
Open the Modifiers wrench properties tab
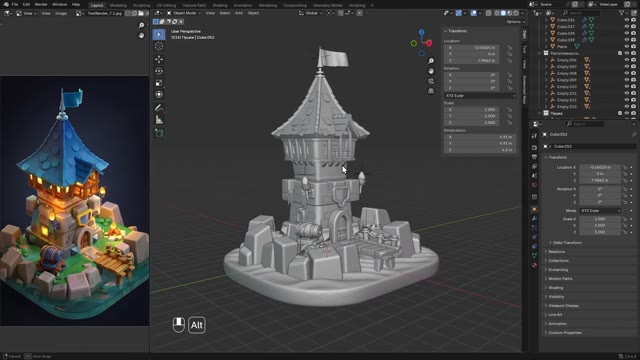coord(534,219)
